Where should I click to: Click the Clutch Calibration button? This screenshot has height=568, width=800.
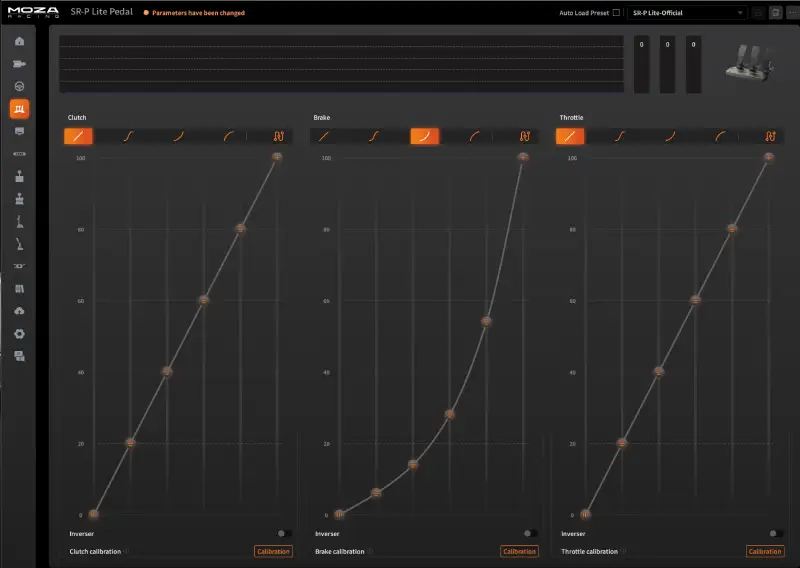tap(273, 551)
